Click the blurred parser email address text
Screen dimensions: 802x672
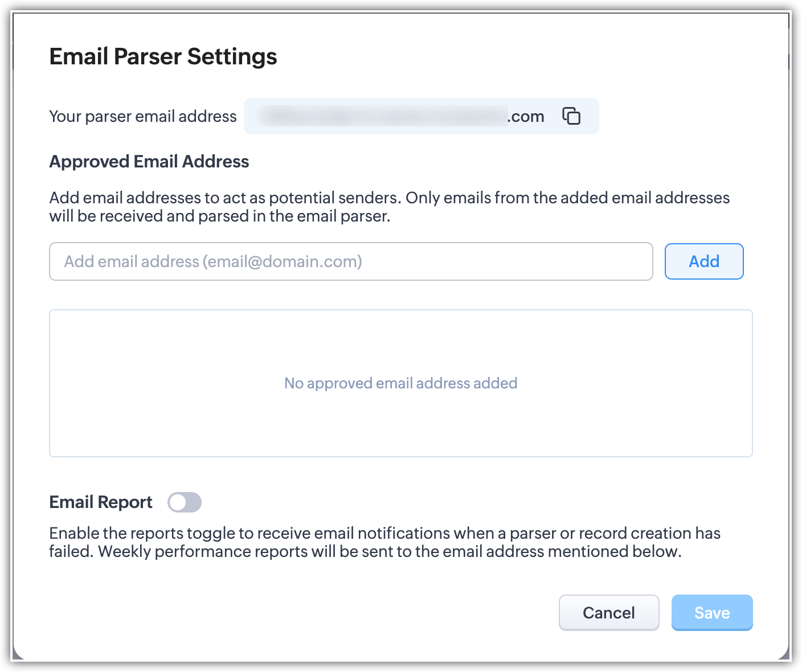(x=382, y=116)
